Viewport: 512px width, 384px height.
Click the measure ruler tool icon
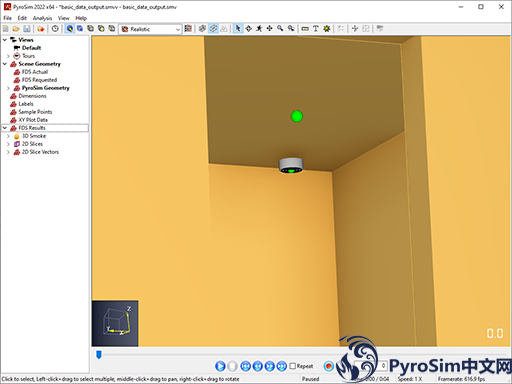(305, 29)
